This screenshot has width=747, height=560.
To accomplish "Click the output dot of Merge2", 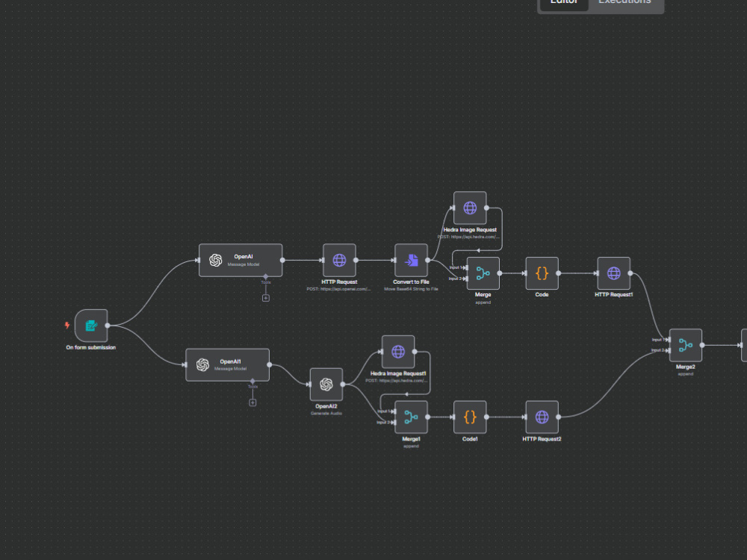I will click(x=702, y=345).
